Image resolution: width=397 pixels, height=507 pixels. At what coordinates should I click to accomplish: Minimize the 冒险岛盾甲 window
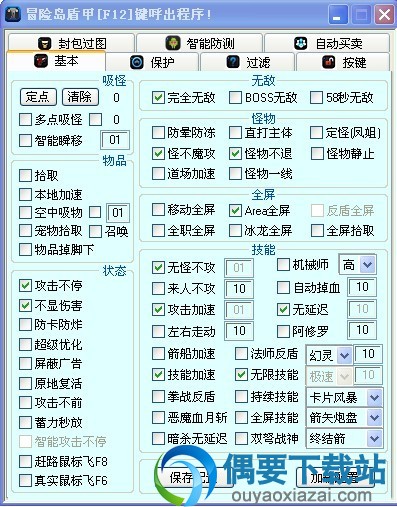click(338, 15)
